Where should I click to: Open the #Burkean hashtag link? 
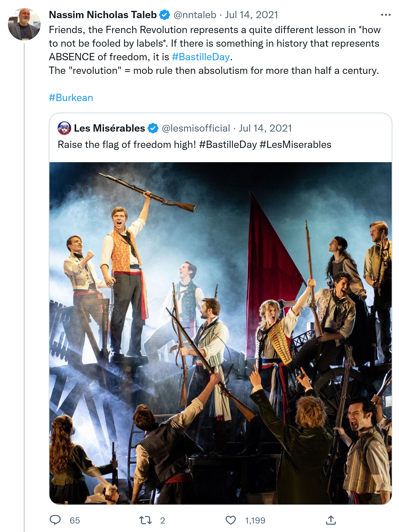(x=71, y=98)
